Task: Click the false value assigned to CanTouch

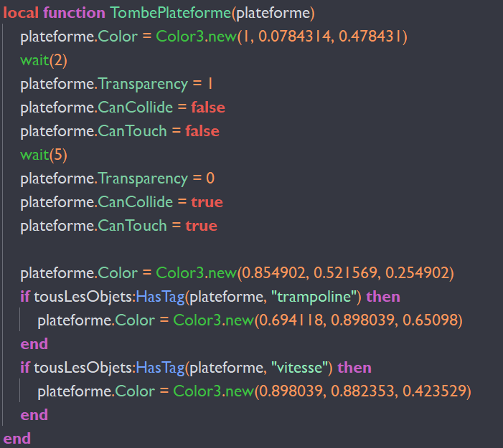Action: tap(202, 131)
